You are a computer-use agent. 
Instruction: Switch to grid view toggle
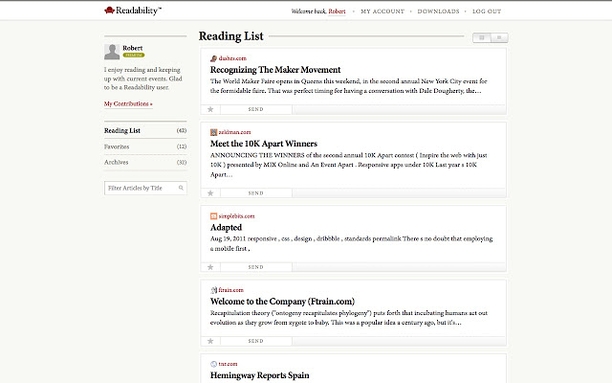point(482,37)
